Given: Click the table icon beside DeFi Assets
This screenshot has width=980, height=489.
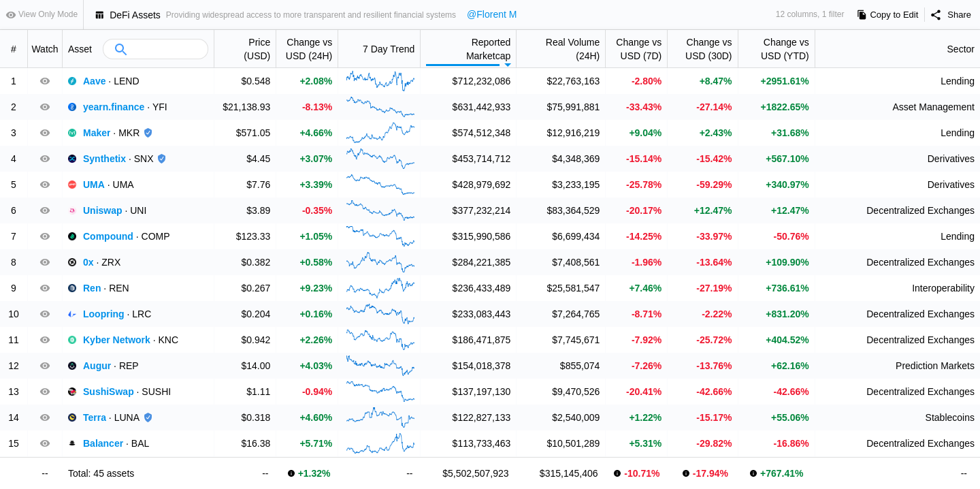Looking at the screenshot, I should coord(99,15).
